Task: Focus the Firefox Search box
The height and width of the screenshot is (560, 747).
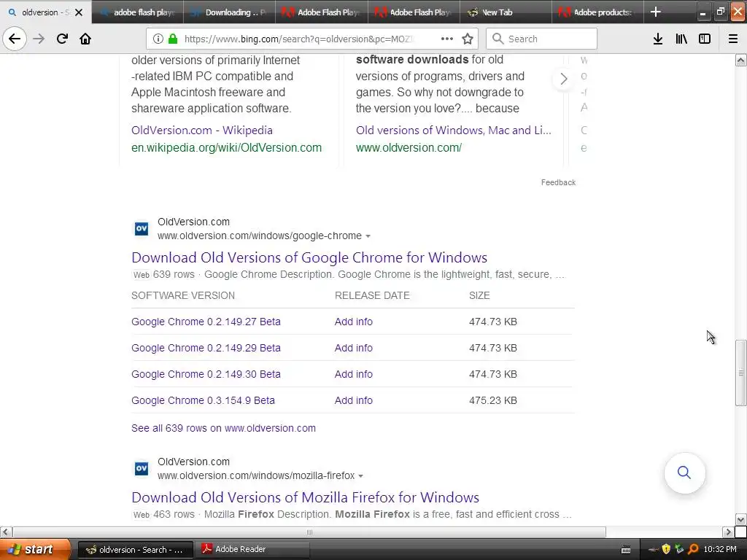Action: pyautogui.click(x=542, y=39)
